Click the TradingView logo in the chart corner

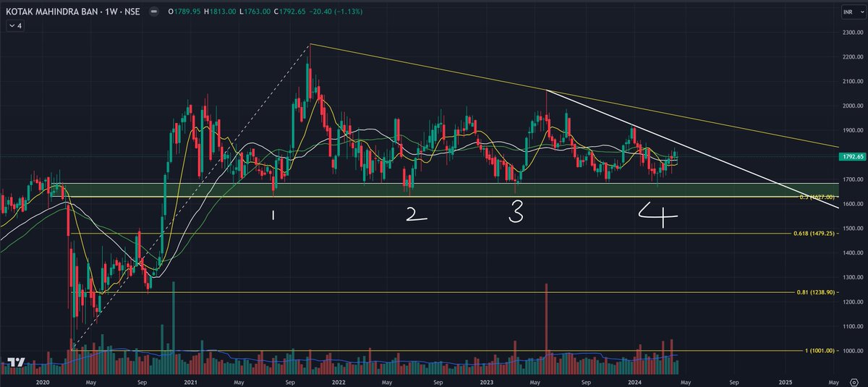click(17, 362)
